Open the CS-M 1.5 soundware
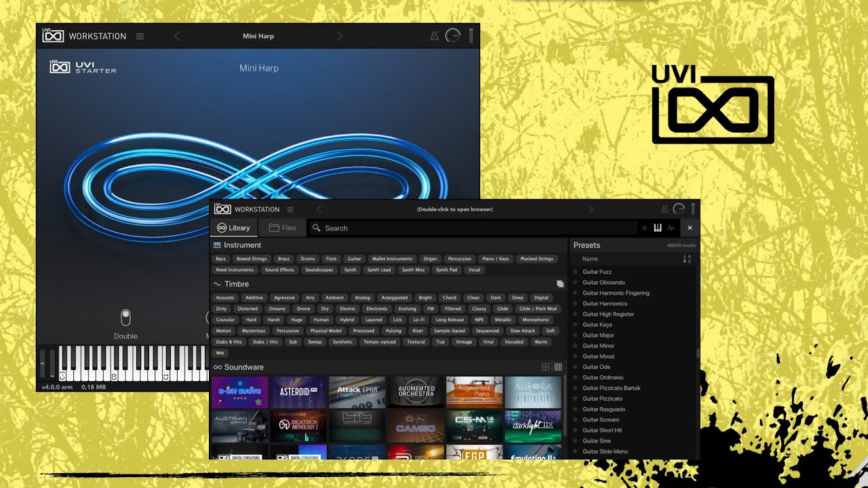The width and height of the screenshot is (868, 488). tap(474, 426)
